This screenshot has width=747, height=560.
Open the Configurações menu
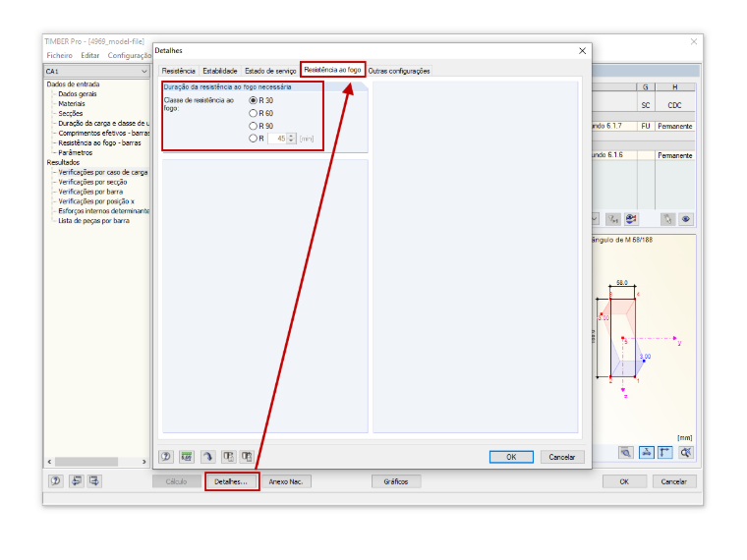(x=129, y=55)
